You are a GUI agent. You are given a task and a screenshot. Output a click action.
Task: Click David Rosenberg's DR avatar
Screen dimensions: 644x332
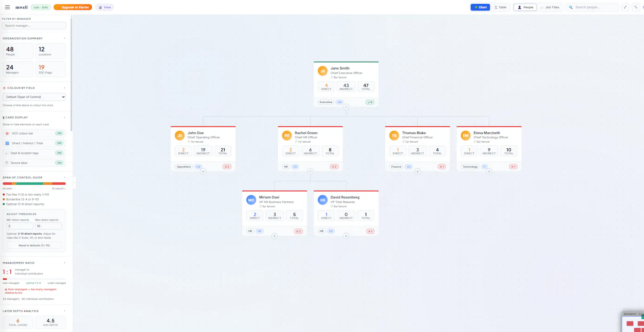coord(322,200)
